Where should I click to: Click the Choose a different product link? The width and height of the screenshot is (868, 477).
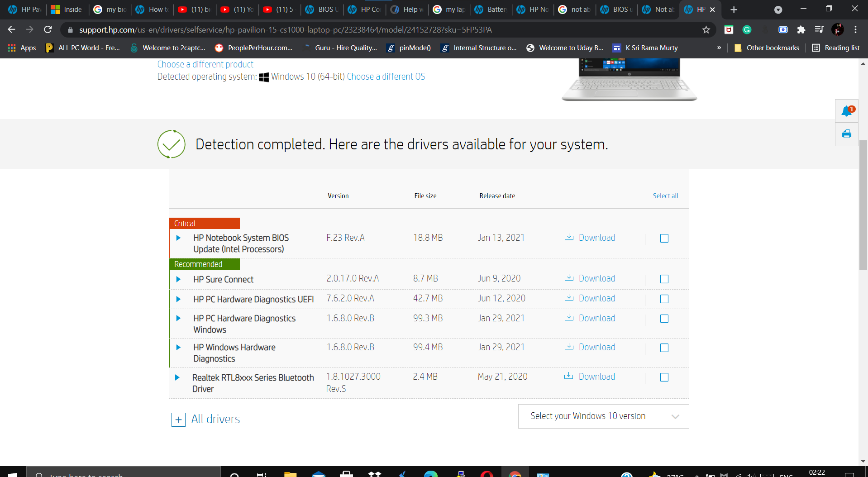(x=205, y=64)
